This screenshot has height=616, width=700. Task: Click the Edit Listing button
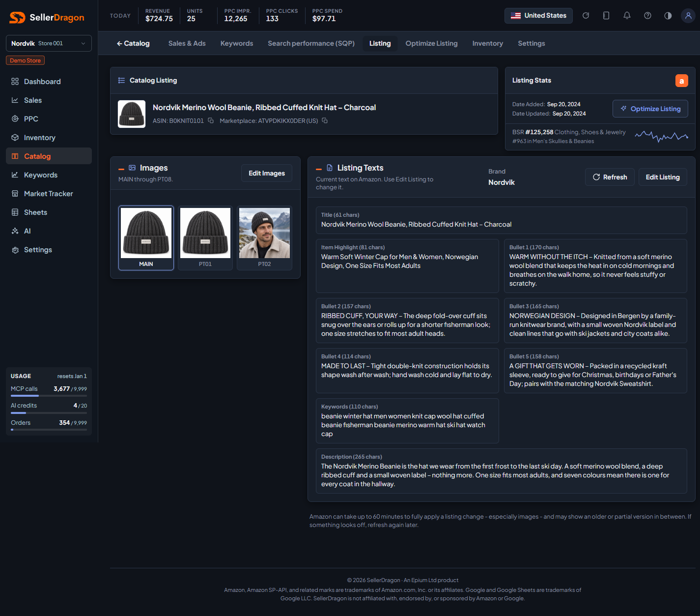pos(663,177)
